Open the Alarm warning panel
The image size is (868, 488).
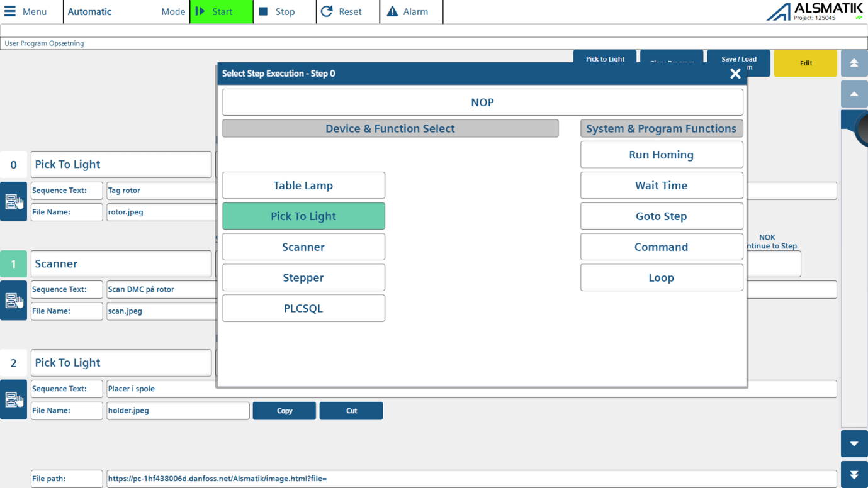[407, 11]
